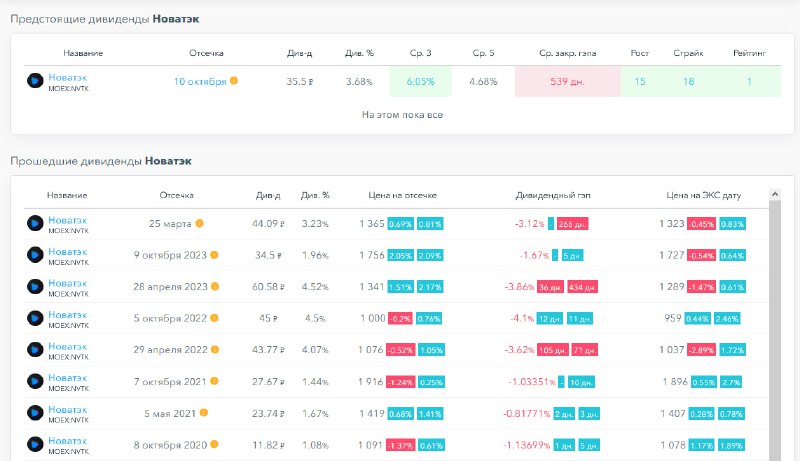This screenshot has height=461, width=800.
Task: Click the orange dot beside 28 апреля 2023
Action: tap(215, 286)
